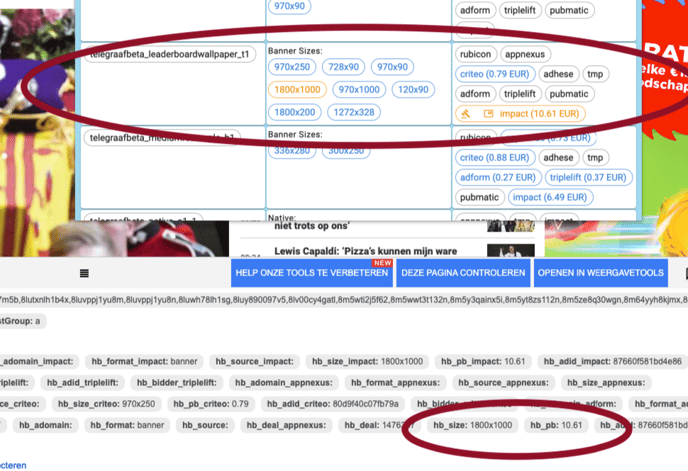Click the gavel icon in the impact 10.61 EUR chip

click(x=467, y=114)
